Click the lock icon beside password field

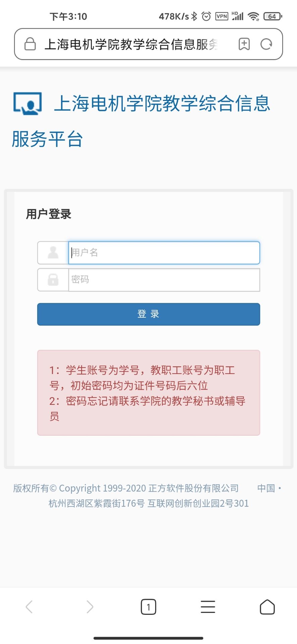point(53,280)
